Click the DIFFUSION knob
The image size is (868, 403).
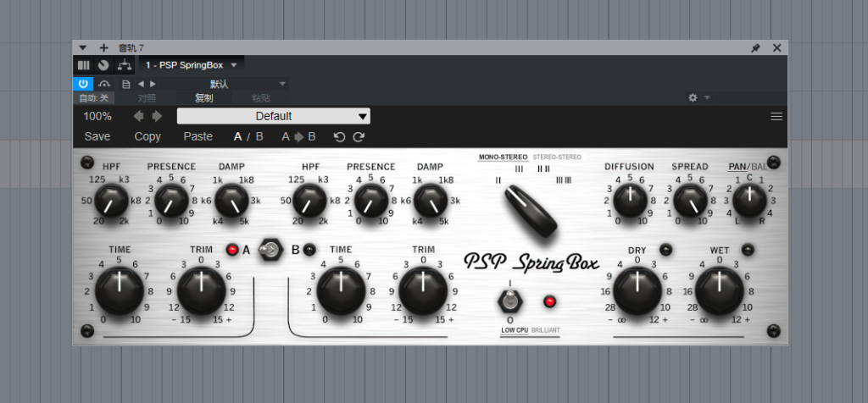pos(630,200)
